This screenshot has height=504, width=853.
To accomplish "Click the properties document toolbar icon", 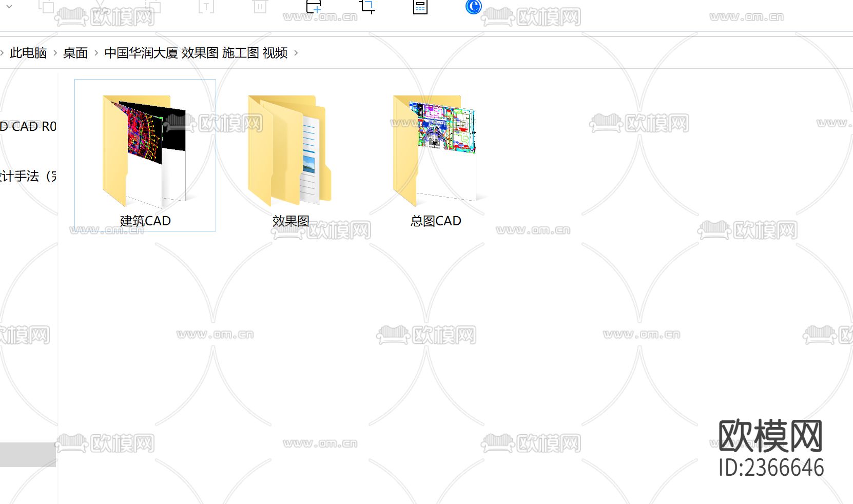I will click(x=420, y=6).
